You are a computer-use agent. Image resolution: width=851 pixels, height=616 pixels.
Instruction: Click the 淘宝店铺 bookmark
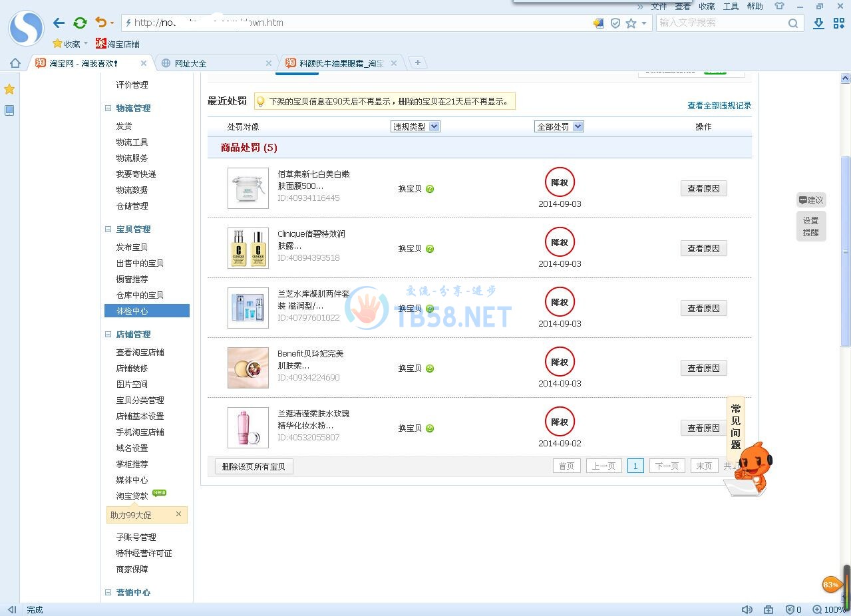click(x=118, y=44)
